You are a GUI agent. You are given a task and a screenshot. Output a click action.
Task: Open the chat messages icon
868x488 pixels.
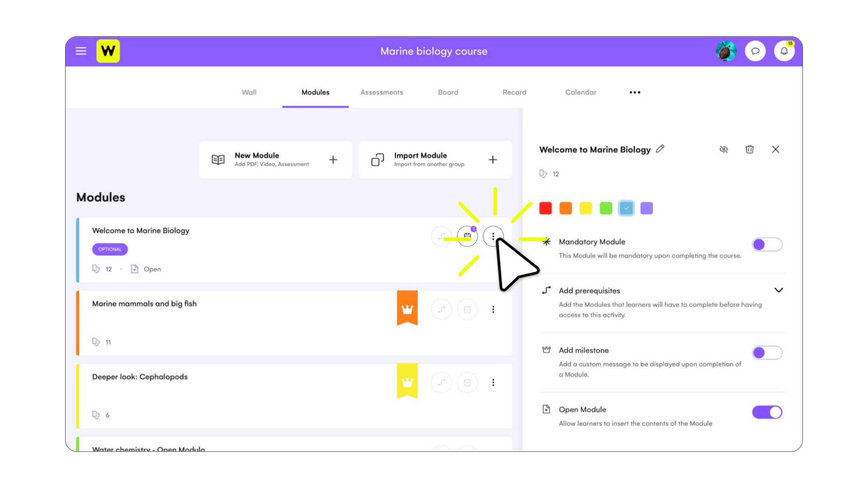click(755, 51)
